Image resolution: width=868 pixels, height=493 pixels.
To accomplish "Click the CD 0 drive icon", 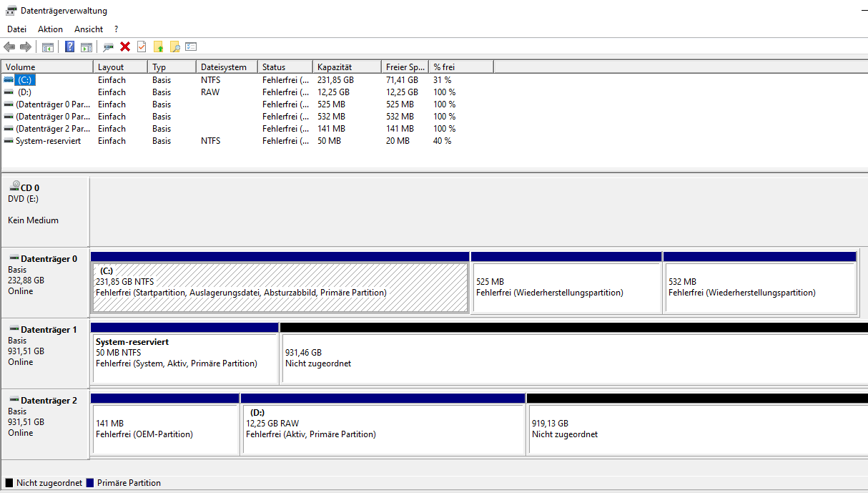I will (15, 186).
